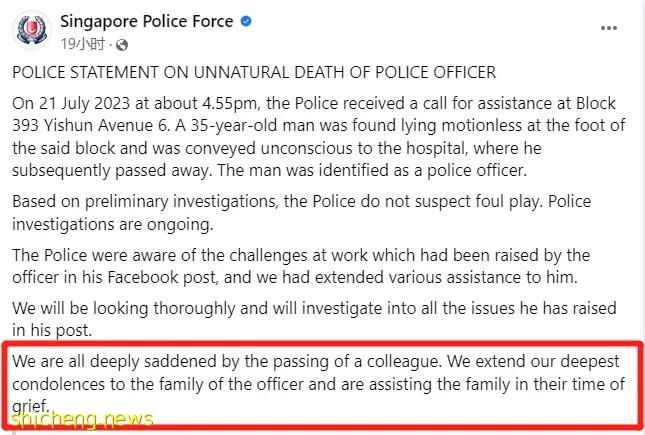
Task: Click the yellow shicheng.news watermark
Action: (82, 420)
